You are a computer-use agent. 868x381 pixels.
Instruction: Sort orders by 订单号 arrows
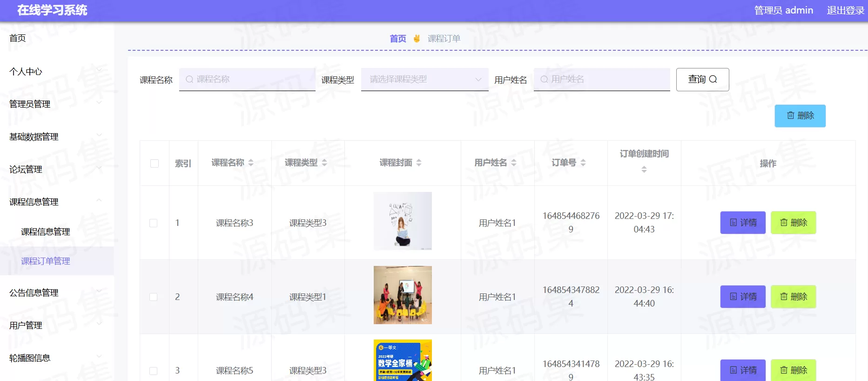[x=583, y=163]
